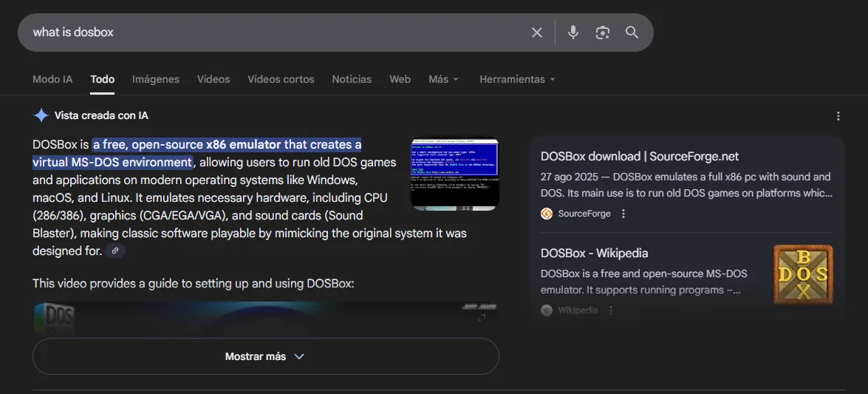This screenshot has height=394, width=868.
Task: Click the blue AI sparkle icon
Action: click(41, 116)
